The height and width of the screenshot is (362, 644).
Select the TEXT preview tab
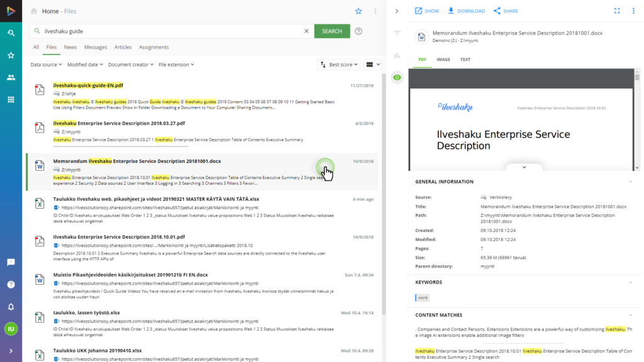pyautogui.click(x=465, y=60)
